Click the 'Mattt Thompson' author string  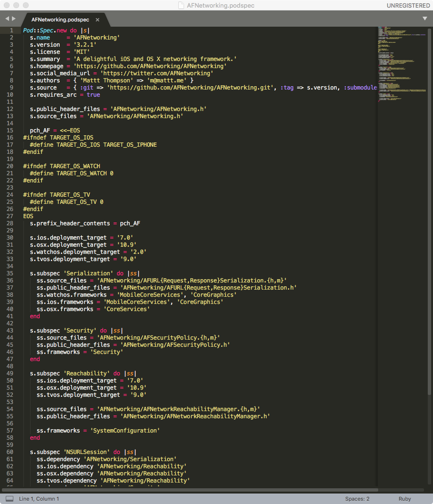[x=106, y=81]
